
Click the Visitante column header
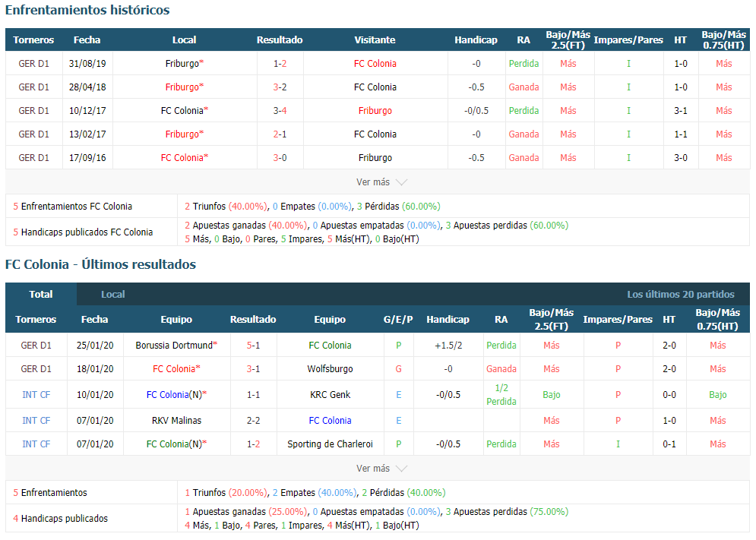coord(375,40)
